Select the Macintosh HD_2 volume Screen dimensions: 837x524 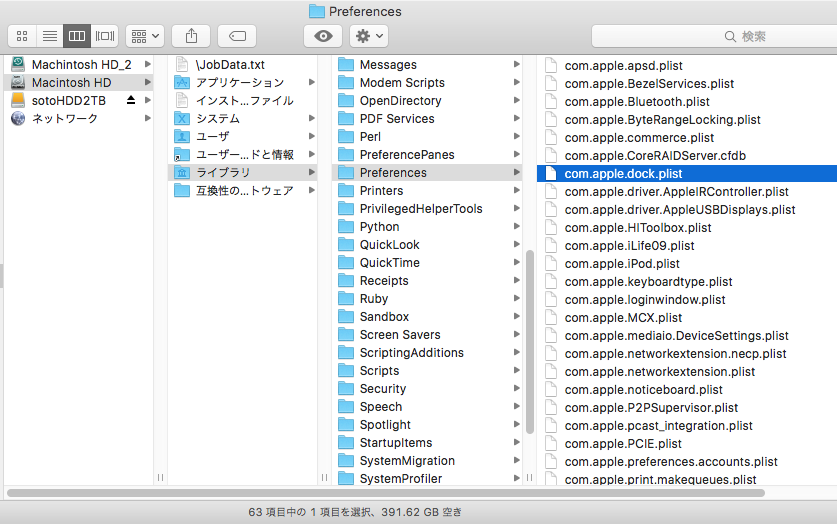[81, 65]
